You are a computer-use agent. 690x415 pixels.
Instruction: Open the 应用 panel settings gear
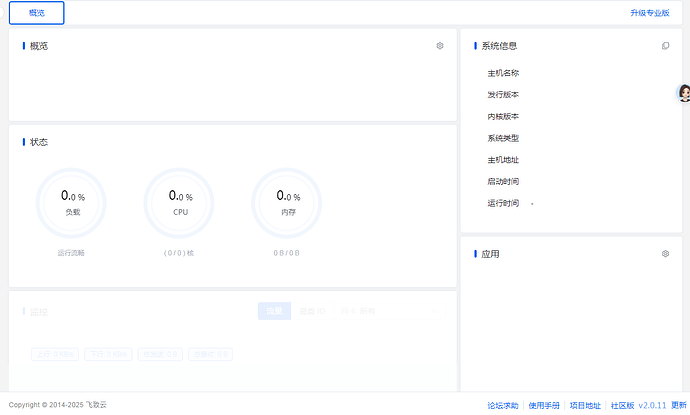coord(665,254)
